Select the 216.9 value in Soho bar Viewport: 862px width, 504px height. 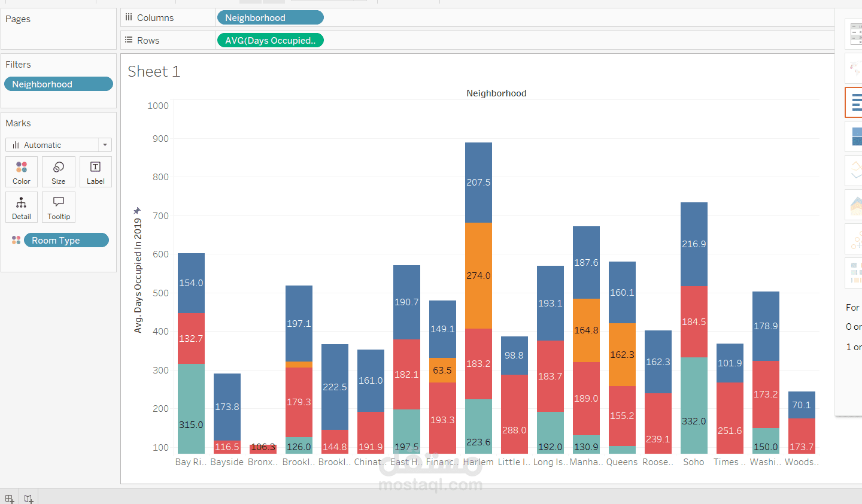[694, 244]
